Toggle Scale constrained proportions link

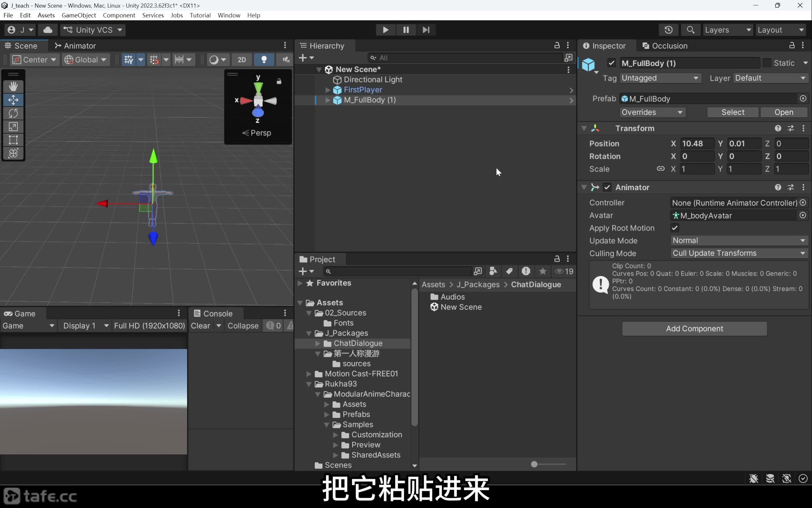point(660,169)
